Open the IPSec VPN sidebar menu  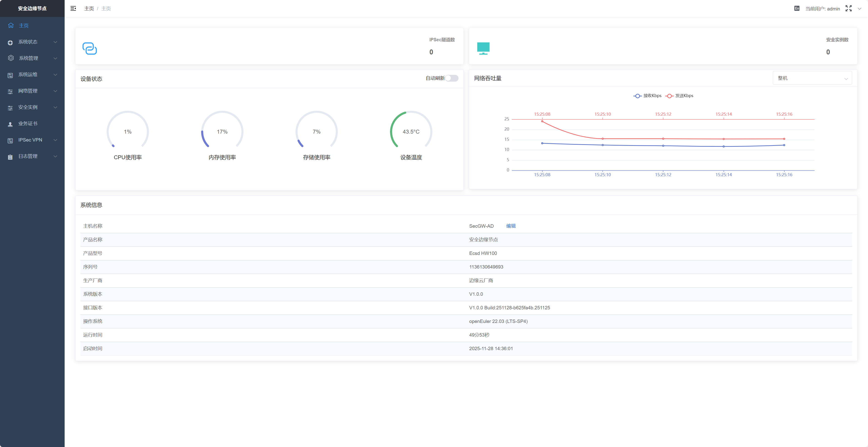[30, 140]
